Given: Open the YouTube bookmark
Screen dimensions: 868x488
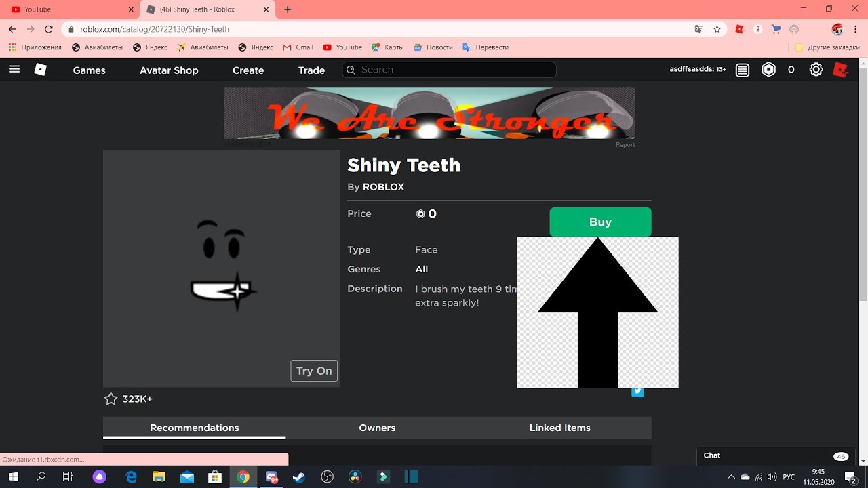Looking at the screenshot, I should tap(342, 47).
